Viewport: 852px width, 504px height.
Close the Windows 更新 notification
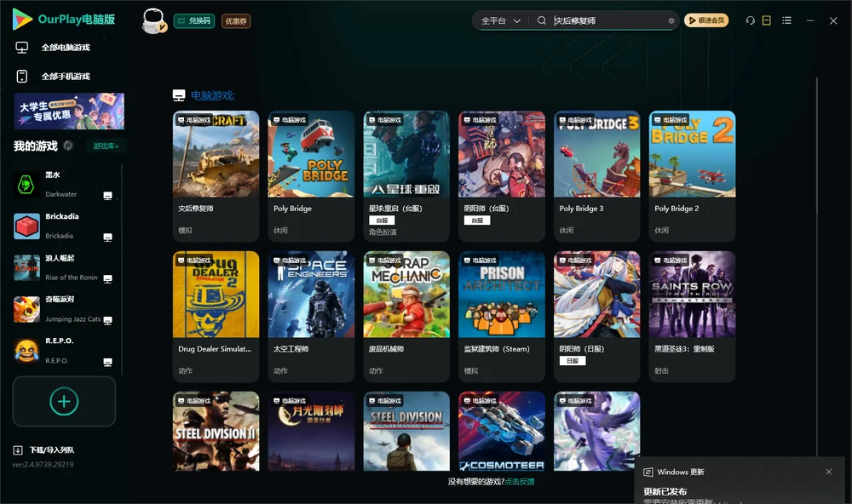tap(829, 472)
